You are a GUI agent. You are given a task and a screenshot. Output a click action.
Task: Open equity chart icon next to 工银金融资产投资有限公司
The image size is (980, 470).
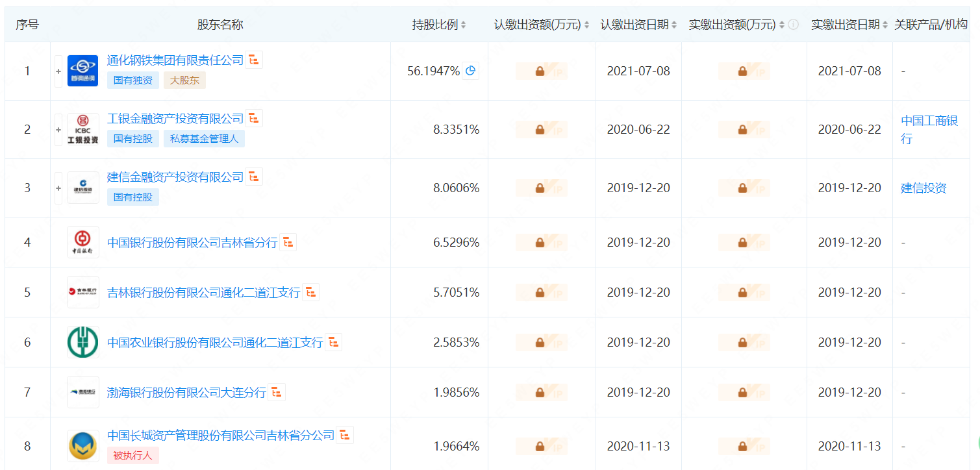[x=255, y=118]
